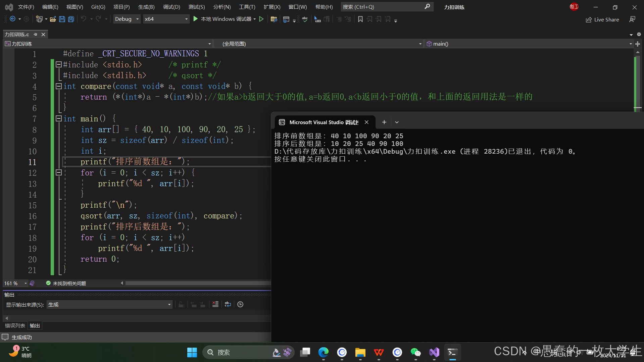Open the 力扣训练 project scope dropdown

(x=108, y=44)
